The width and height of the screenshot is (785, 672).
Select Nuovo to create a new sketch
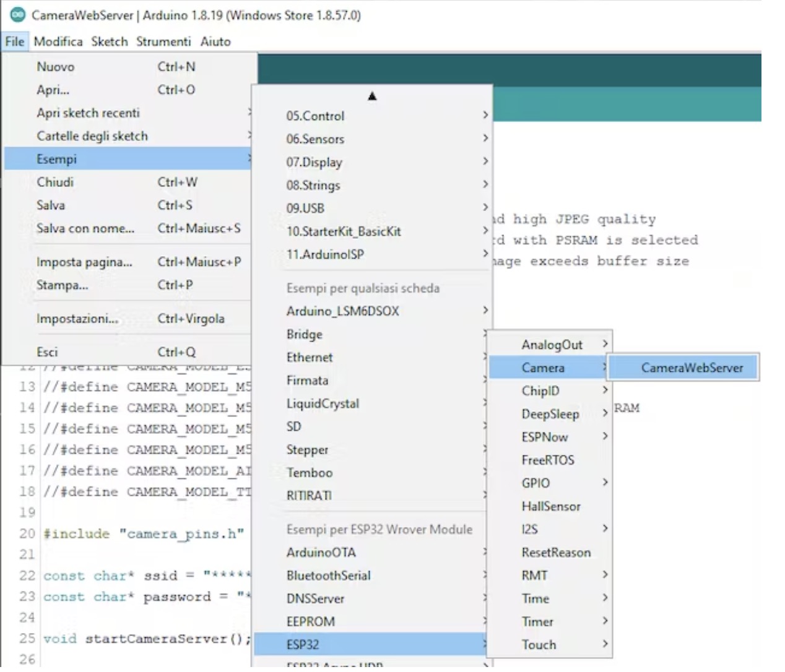(x=55, y=67)
